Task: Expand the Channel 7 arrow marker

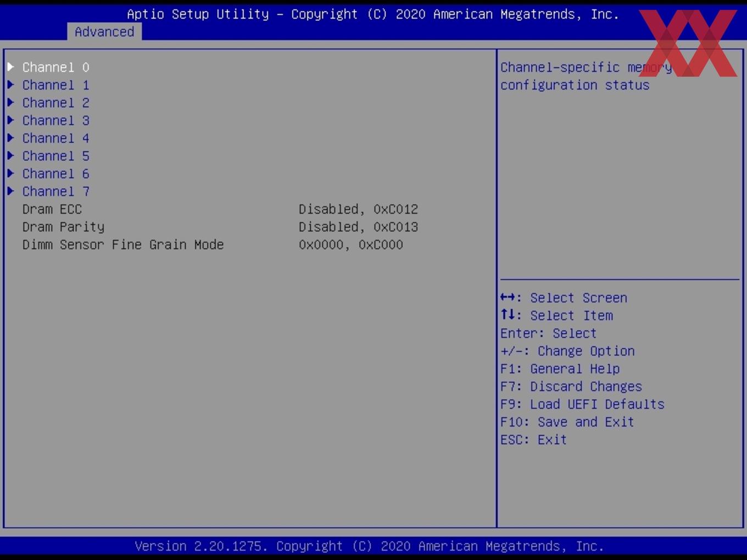Action: tap(10, 191)
